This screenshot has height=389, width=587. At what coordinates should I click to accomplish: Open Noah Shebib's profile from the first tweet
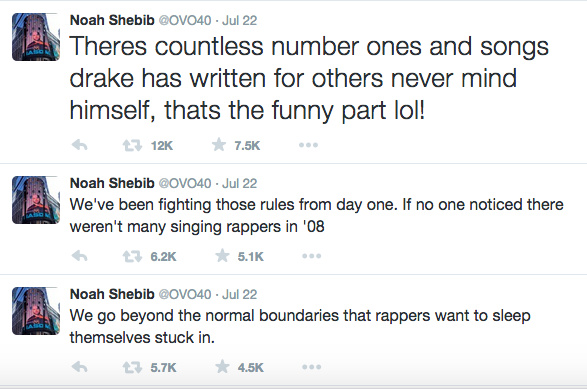click(x=112, y=20)
